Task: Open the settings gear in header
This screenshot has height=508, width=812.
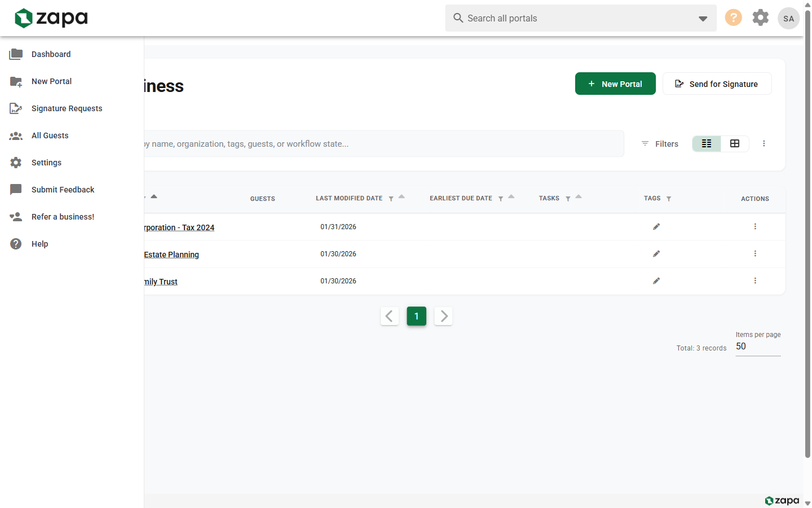Action: point(760,17)
